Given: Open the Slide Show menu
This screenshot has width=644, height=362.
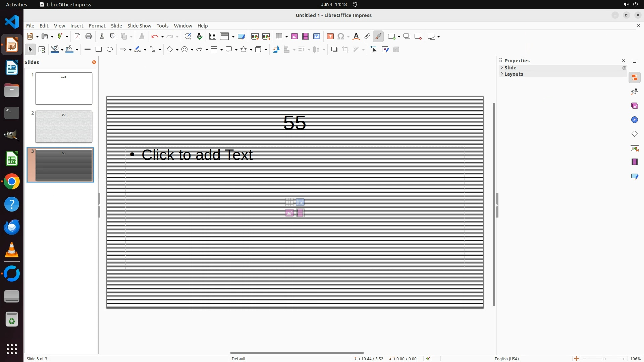Looking at the screenshot, I should pyautogui.click(x=139, y=26).
